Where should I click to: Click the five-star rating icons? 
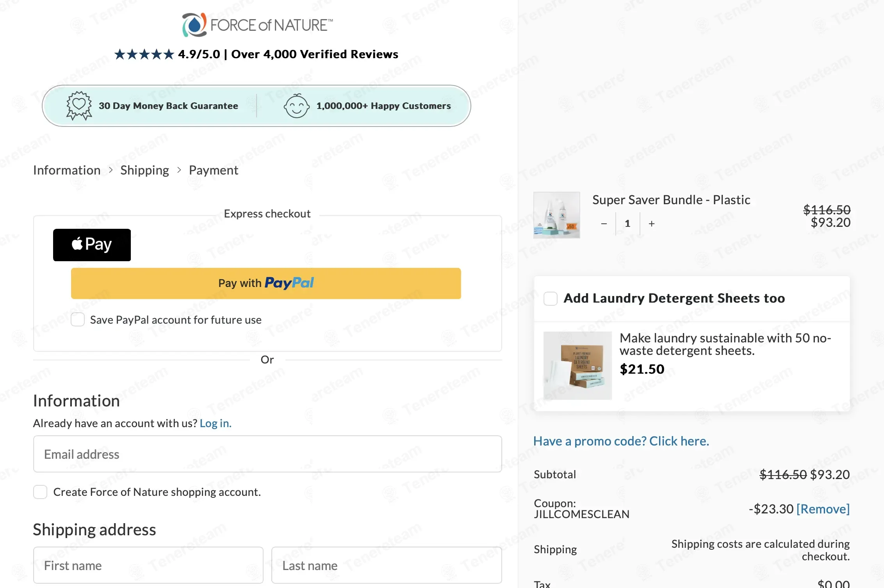coord(144,54)
